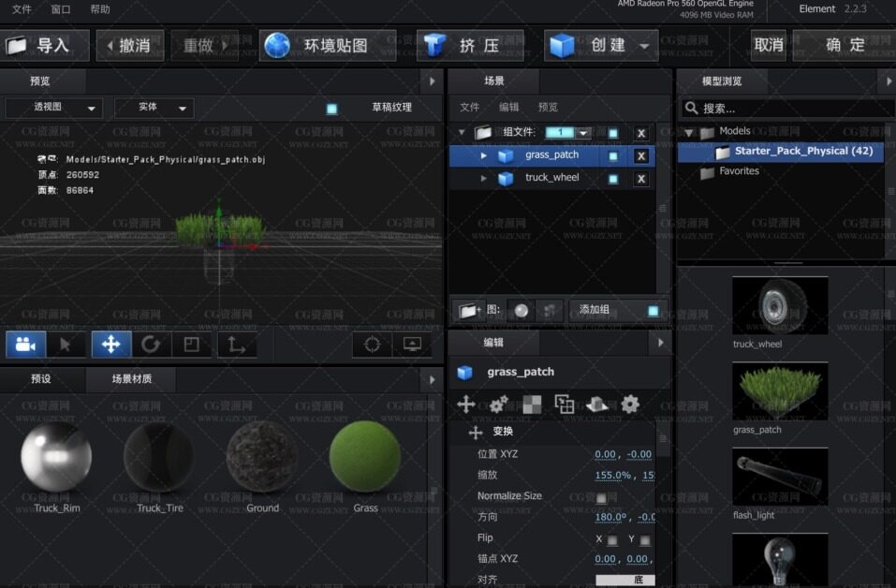Open the UV mapping icon for grass_patch
This screenshot has width=896, height=588.
564,404
